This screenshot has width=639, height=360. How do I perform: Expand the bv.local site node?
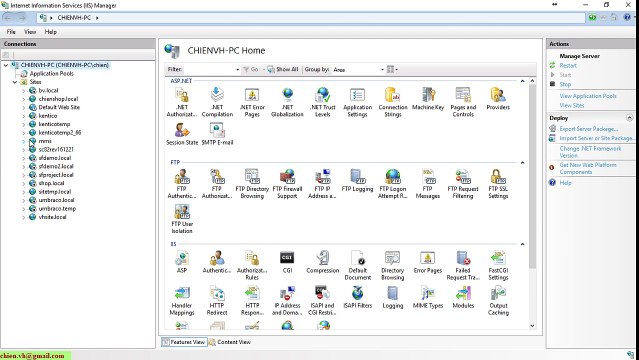pyautogui.click(x=24, y=91)
